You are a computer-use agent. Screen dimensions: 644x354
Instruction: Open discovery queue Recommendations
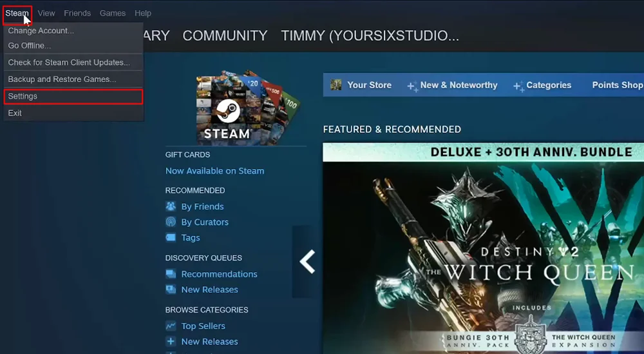tap(220, 274)
